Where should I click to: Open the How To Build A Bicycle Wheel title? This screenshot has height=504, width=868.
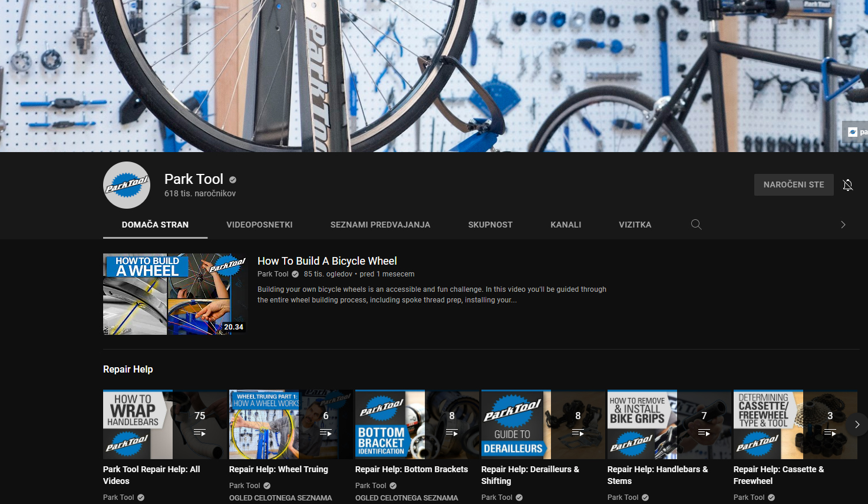click(327, 261)
